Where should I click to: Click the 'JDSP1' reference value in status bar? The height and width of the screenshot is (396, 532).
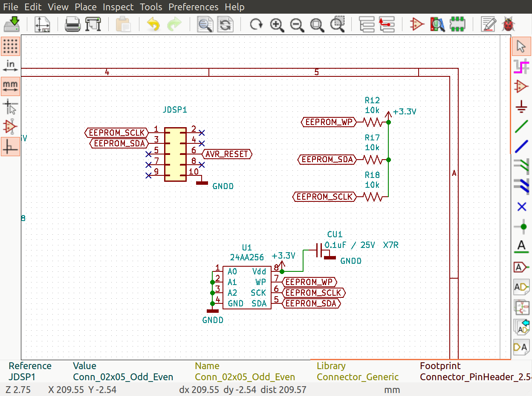point(22,377)
